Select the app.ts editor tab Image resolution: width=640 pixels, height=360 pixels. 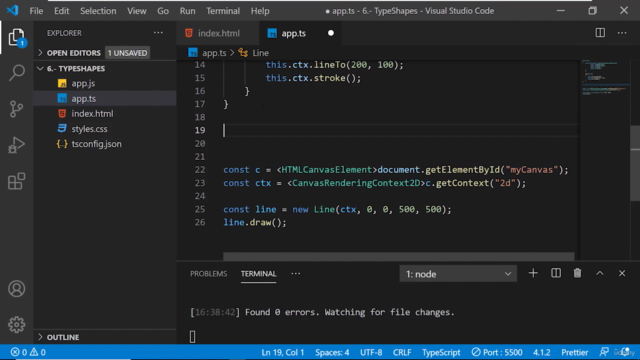(301, 33)
